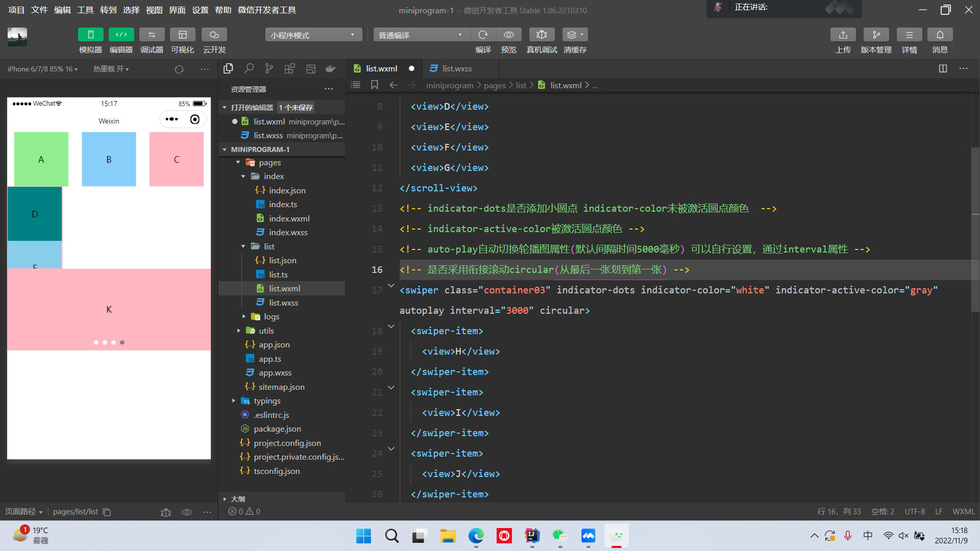Toggle the simulator panel button
Screen dimensions: 980x551
[x=90, y=35]
